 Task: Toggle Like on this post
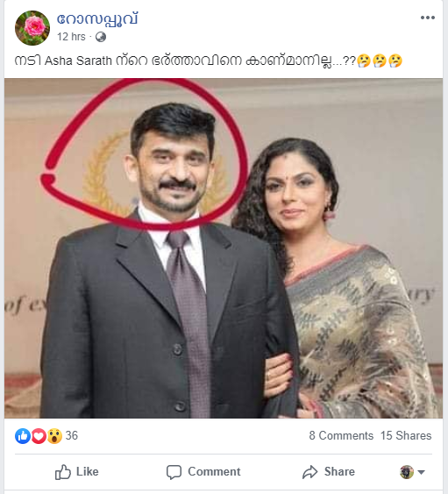tap(77, 472)
